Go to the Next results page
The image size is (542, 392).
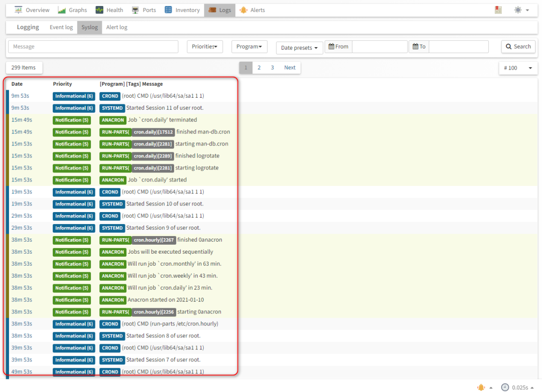[x=290, y=68]
